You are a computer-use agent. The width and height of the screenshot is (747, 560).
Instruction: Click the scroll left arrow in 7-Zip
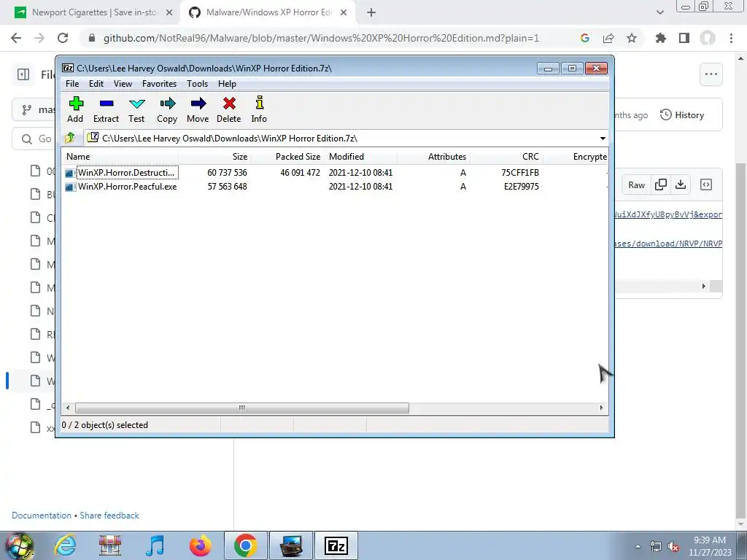point(68,408)
